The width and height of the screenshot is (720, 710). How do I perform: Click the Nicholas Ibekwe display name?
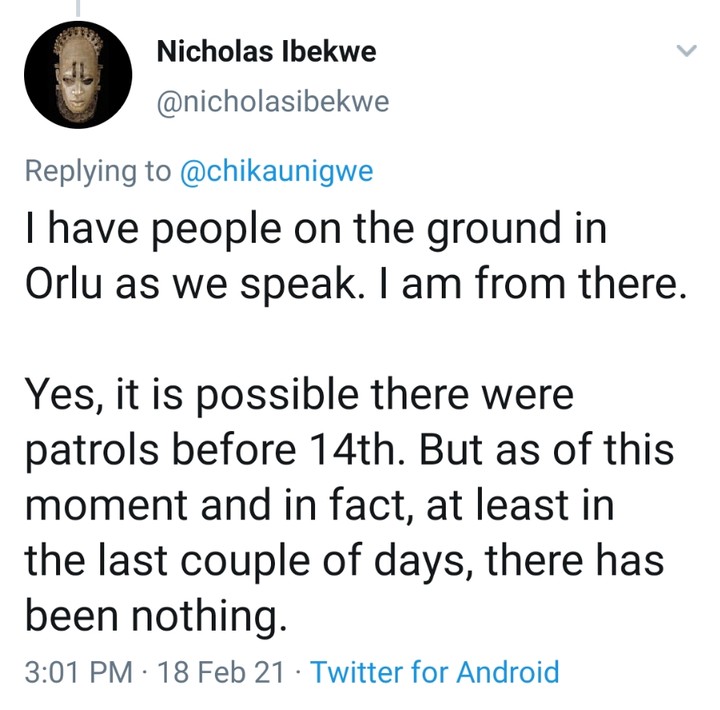[x=267, y=53]
